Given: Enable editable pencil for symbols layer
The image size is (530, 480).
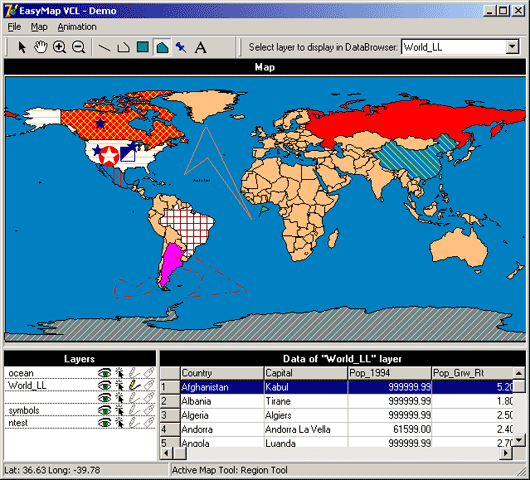Looking at the screenshot, I should pyautogui.click(x=134, y=410).
